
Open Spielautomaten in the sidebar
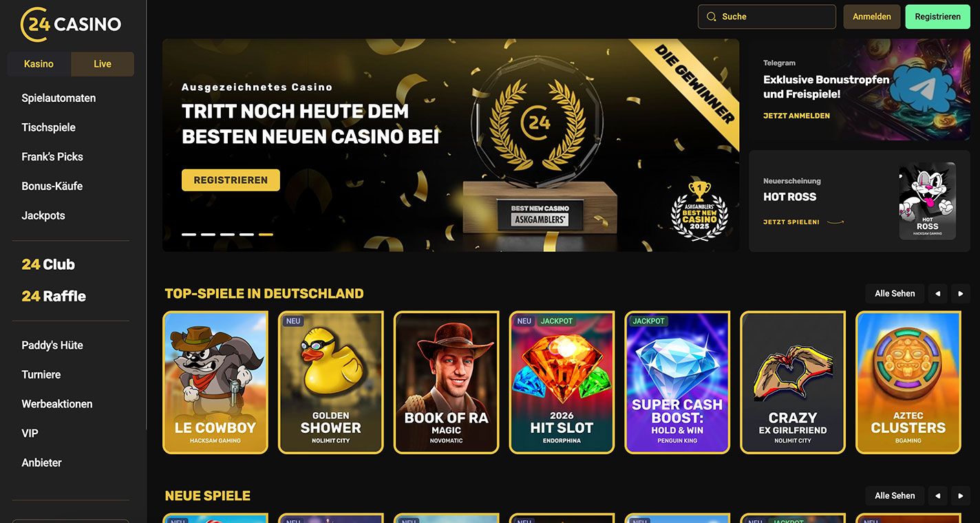coord(58,98)
